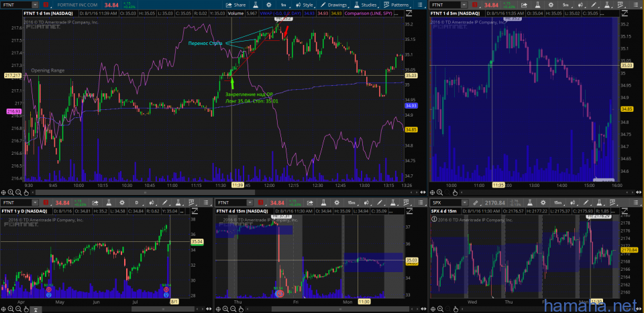Open the pencil drawings icon in 5m chart

click(x=594, y=5)
